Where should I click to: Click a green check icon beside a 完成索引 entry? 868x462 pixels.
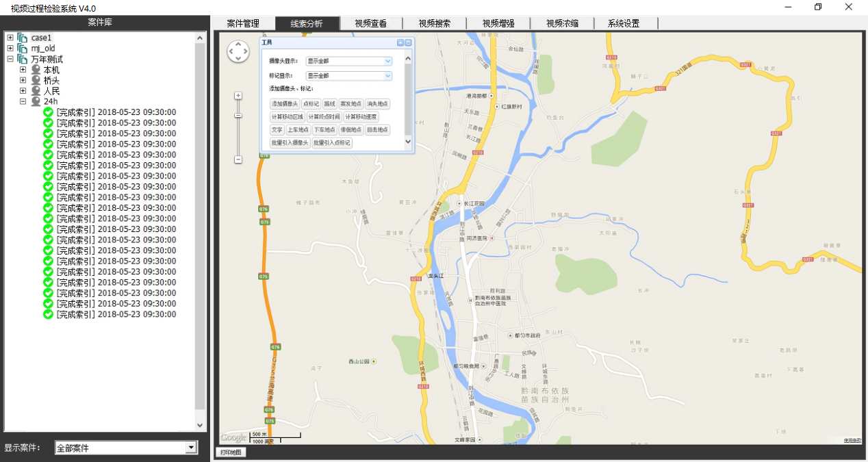tap(47, 112)
